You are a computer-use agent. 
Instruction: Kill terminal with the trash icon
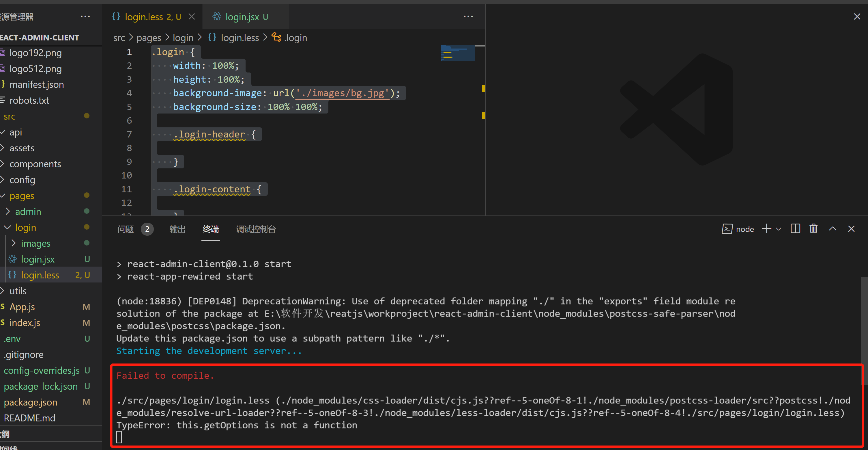coord(813,229)
